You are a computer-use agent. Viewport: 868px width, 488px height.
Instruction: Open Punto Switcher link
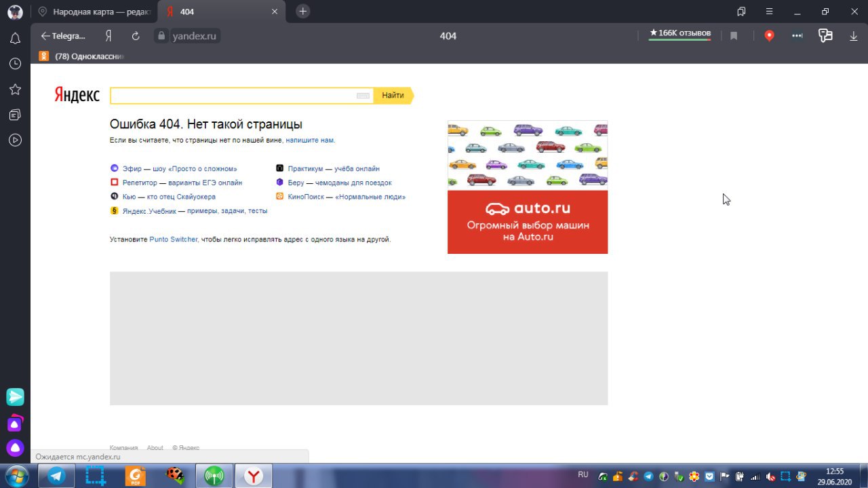click(x=174, y=240)
